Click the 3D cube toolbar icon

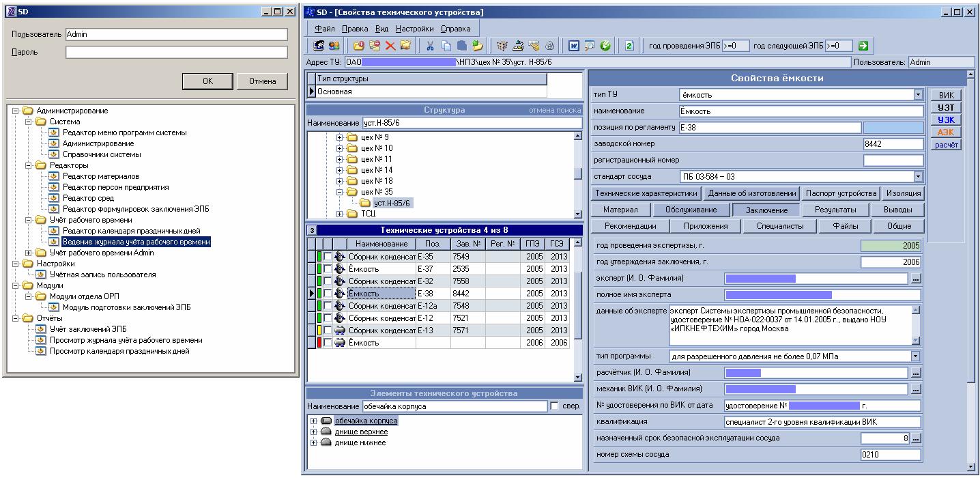502,46
